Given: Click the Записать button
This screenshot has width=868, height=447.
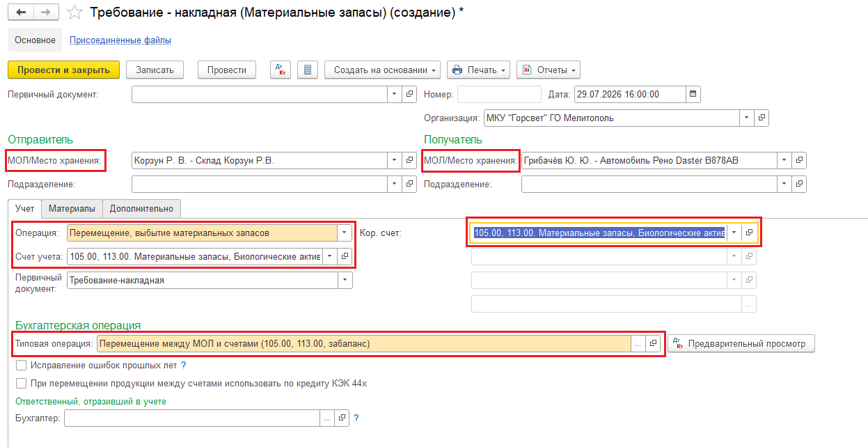Looking at the screenshot, I should 154,70.
